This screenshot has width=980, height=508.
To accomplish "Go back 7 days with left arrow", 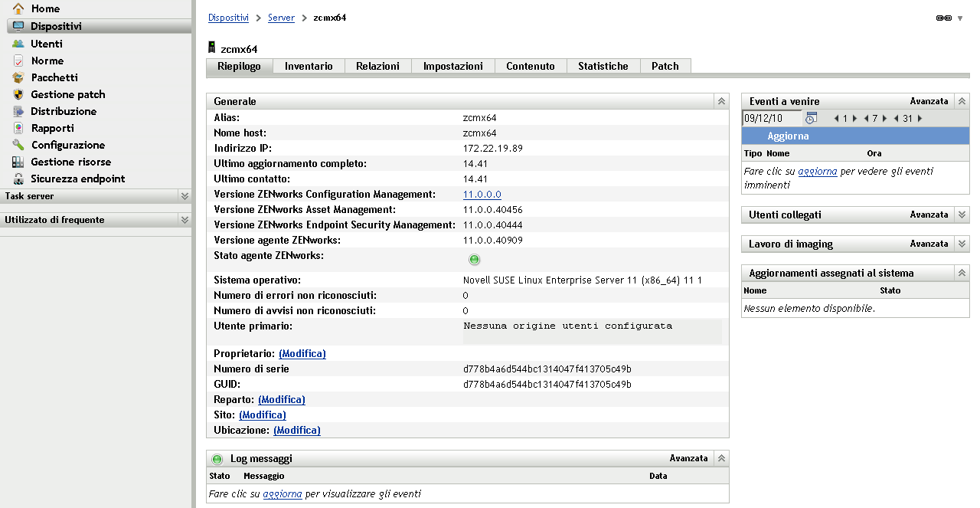I will [865, 119].
